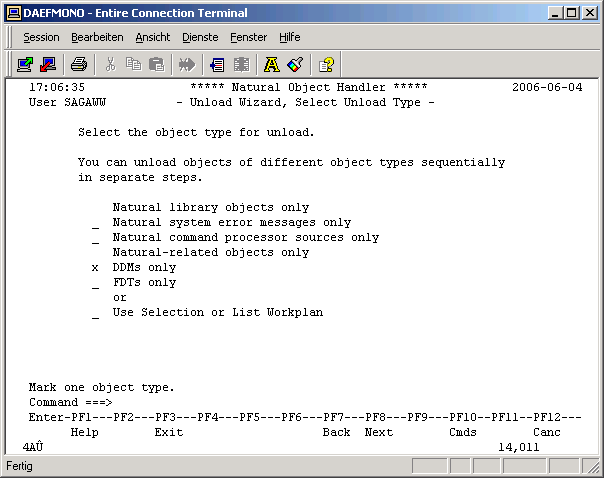
Task: Click the Exit PF3 key label
Action: 169,433
